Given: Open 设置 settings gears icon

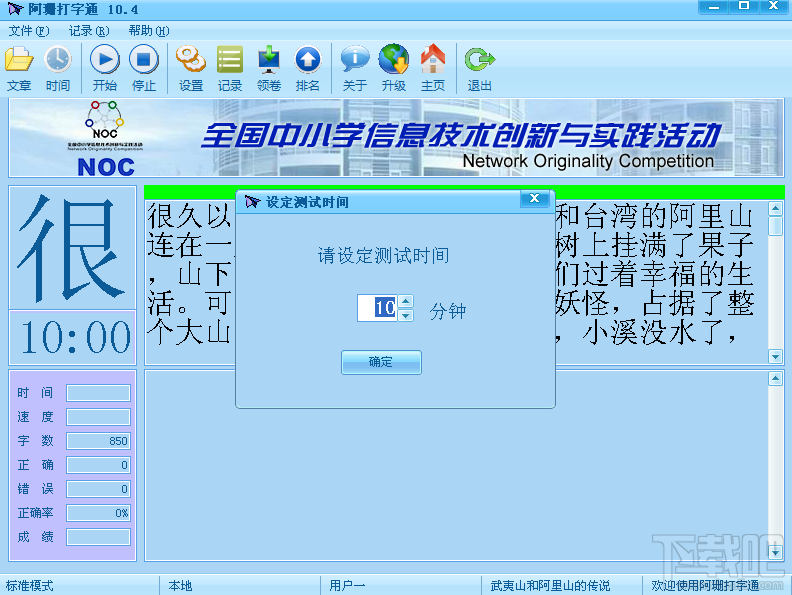Looking at the screenshot, I should coord(191,68).
